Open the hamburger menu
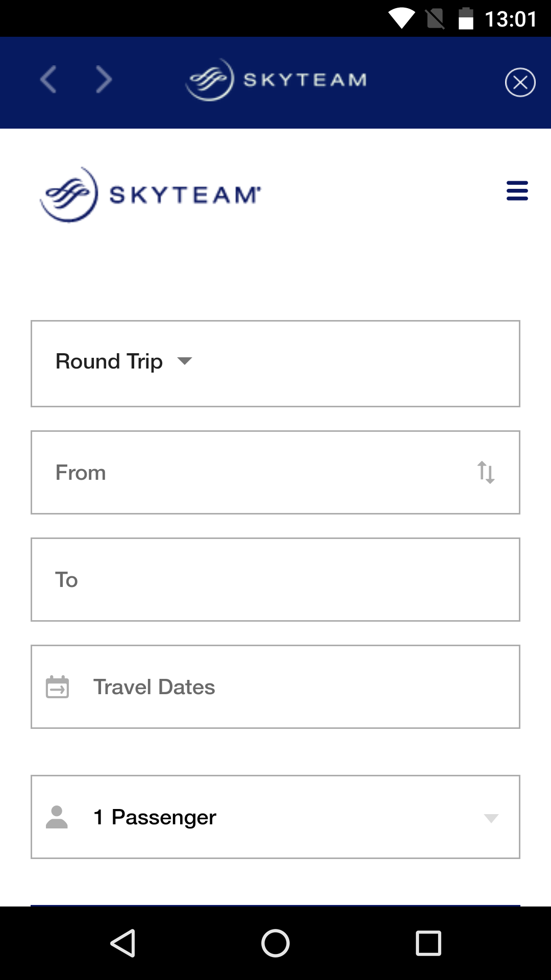The height and width of the screenshot is (980, 551). (x=517, y=191)
